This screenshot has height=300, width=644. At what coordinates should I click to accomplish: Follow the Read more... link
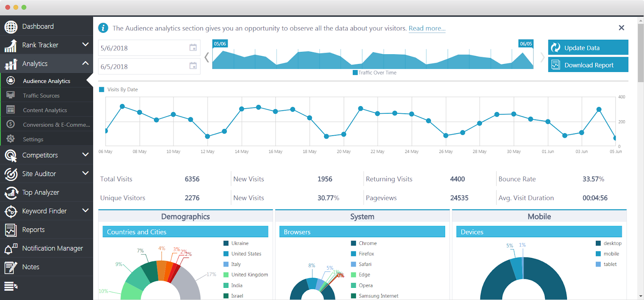coord(427,28)
